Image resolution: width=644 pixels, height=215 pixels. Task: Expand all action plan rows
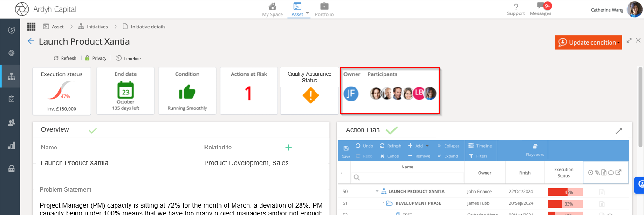click(448, 156)
